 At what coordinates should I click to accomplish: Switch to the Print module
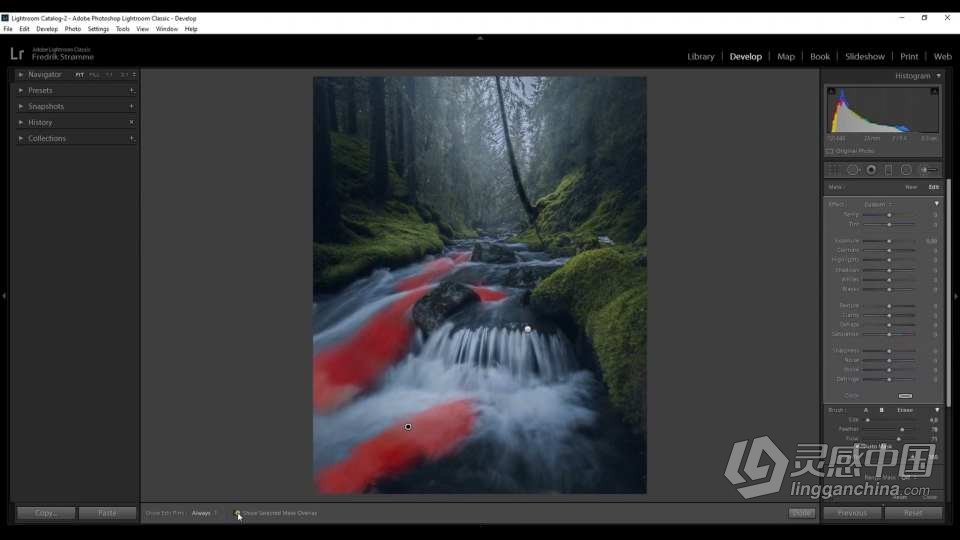point(909,56)
